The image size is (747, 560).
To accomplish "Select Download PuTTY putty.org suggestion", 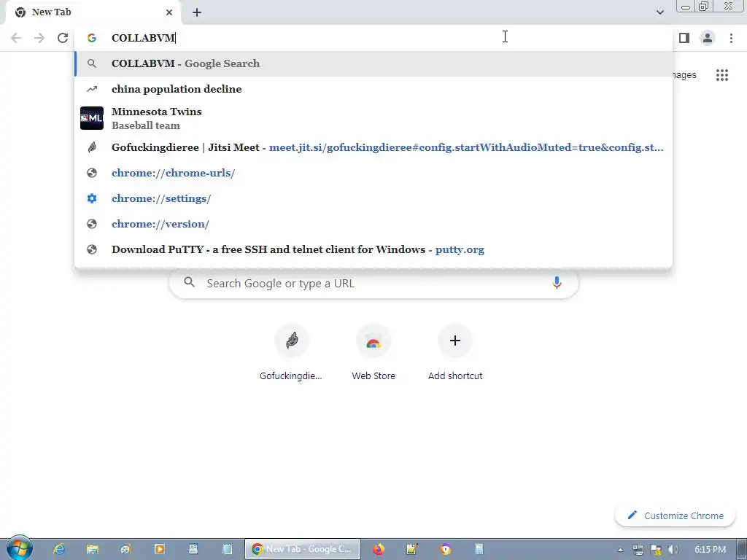I will coord(374,249).
